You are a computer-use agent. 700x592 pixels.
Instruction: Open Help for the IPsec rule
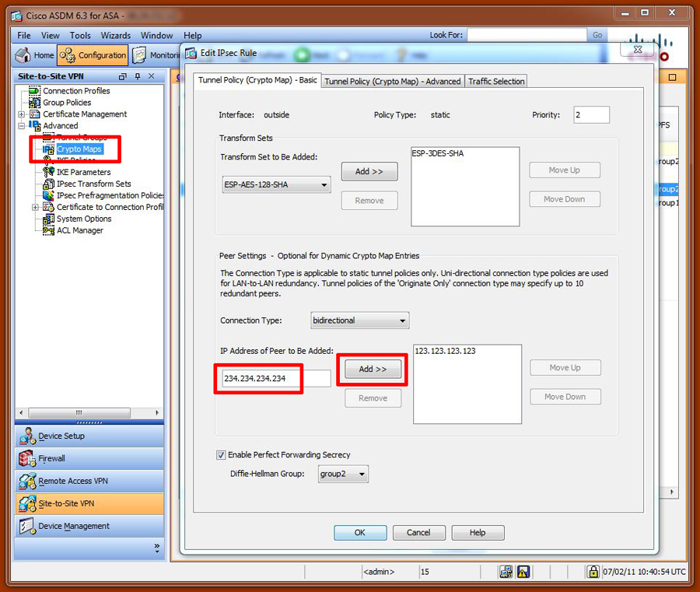click(x=478, y=533)
